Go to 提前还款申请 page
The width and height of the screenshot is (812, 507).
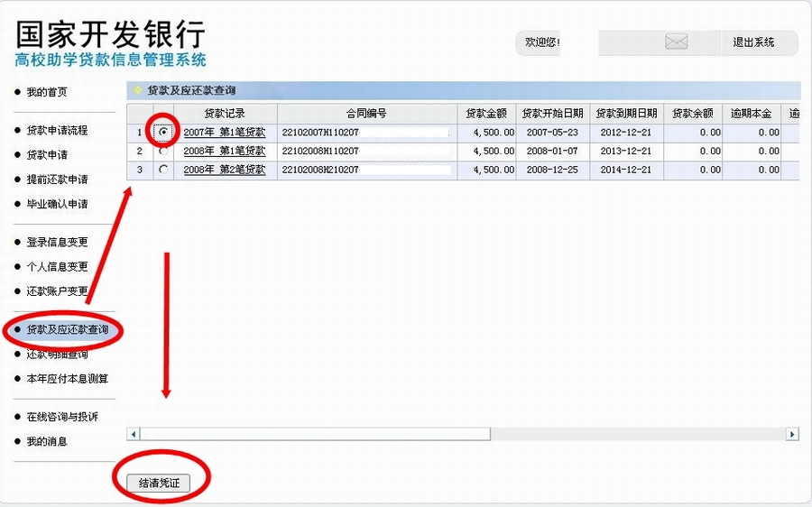[57, 180]
